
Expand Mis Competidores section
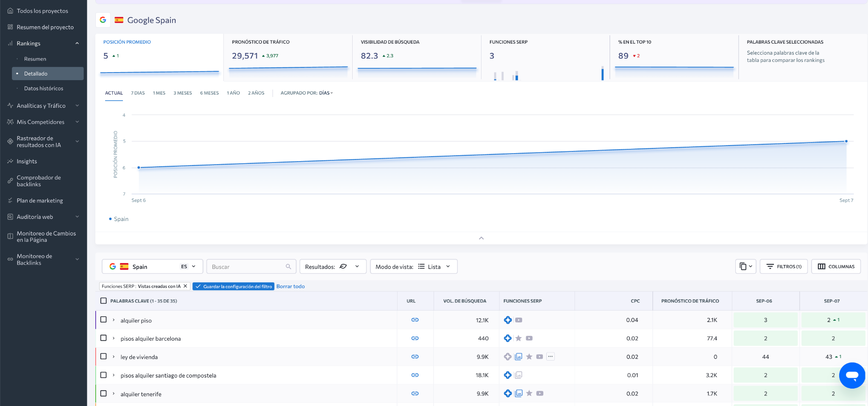(x=77, y=122)
